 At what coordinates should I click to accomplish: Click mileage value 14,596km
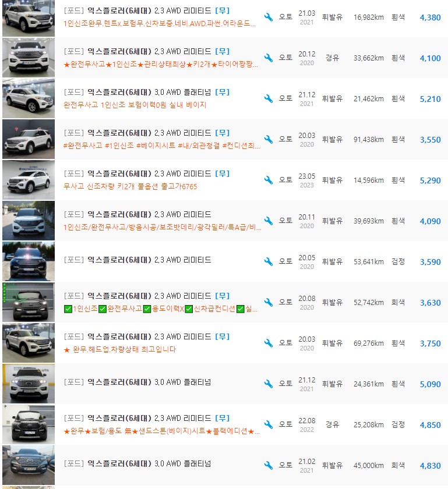[x=369, y=180]
